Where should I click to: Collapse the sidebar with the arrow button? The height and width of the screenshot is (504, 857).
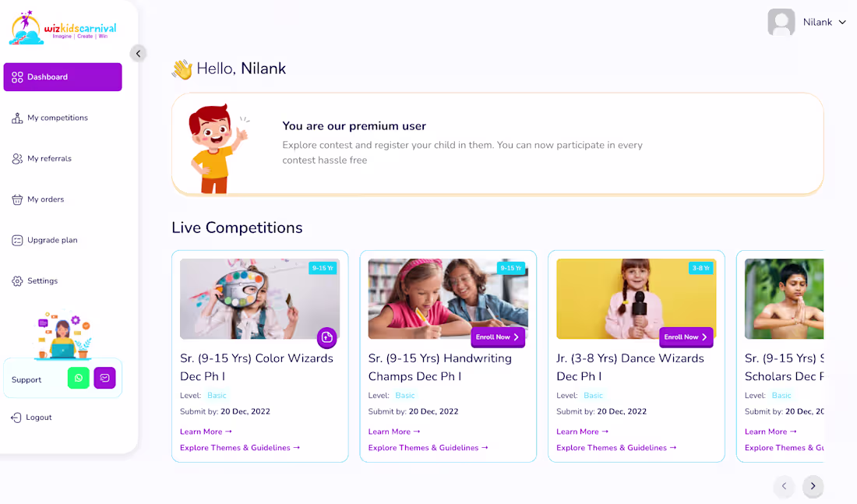[138, 54]
